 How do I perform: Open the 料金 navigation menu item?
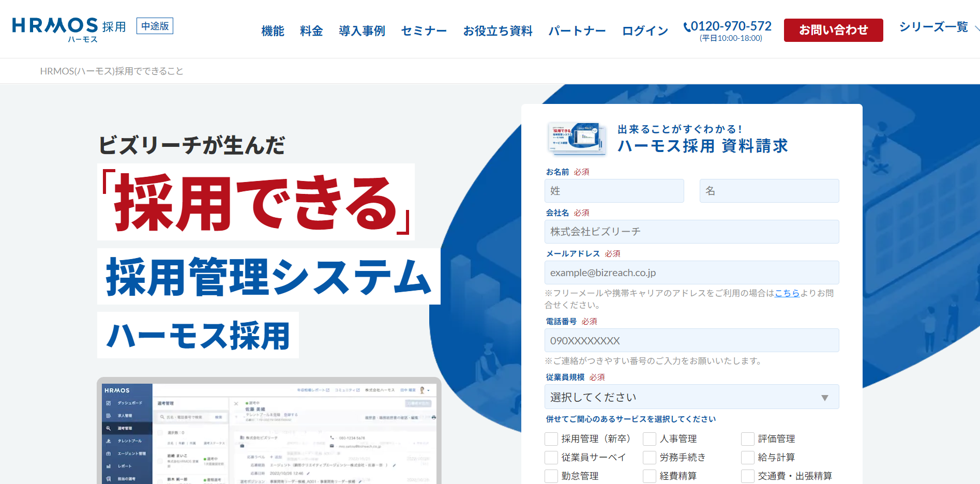tap(310, 31)
